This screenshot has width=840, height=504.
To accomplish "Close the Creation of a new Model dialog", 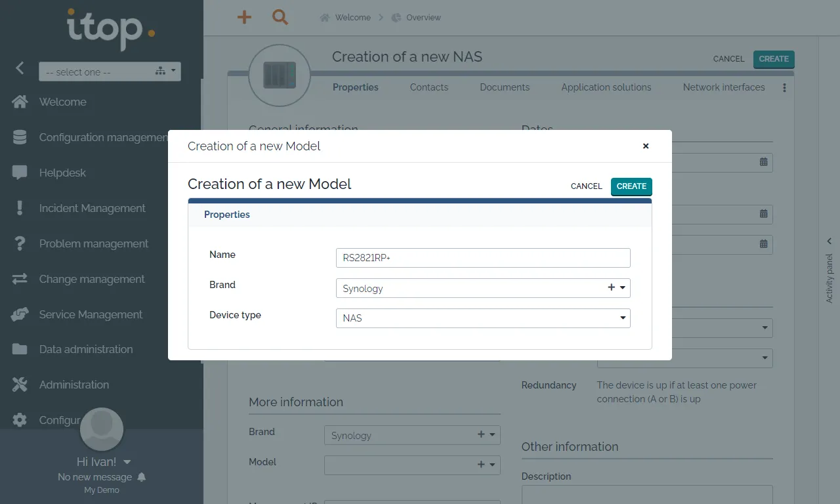I will click(646, 146).
